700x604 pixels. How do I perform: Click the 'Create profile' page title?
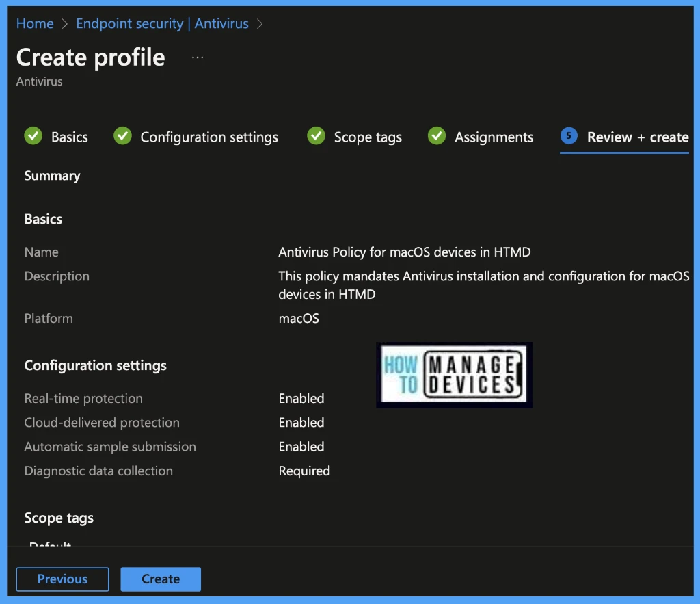pos(91,57)
